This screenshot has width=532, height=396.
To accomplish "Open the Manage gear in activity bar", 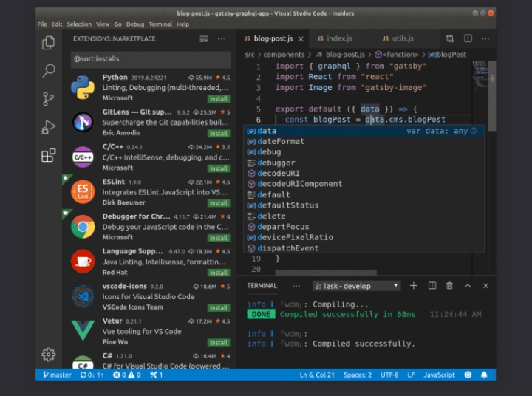I will click(49, 355).
